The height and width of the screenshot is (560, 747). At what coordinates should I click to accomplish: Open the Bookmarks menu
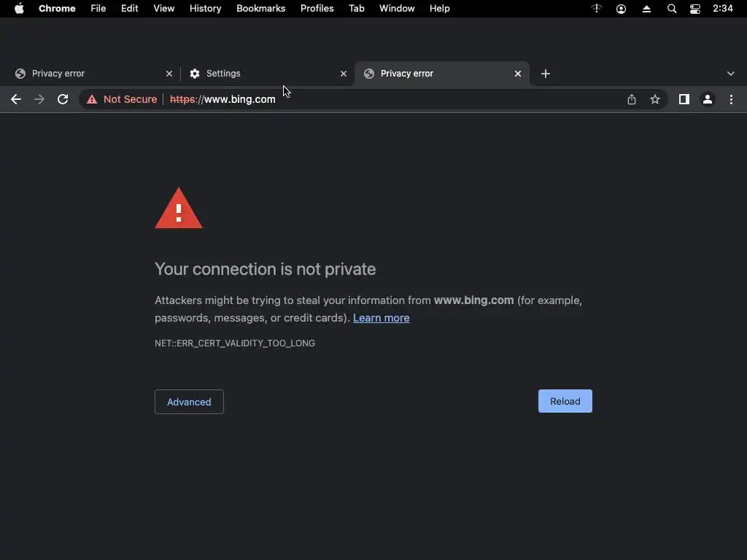(261, 9)
